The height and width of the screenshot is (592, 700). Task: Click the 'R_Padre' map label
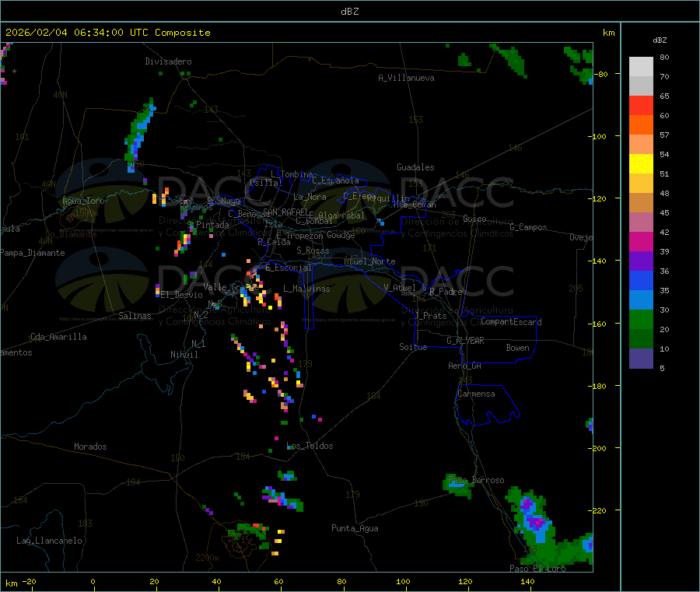(446, 292)
